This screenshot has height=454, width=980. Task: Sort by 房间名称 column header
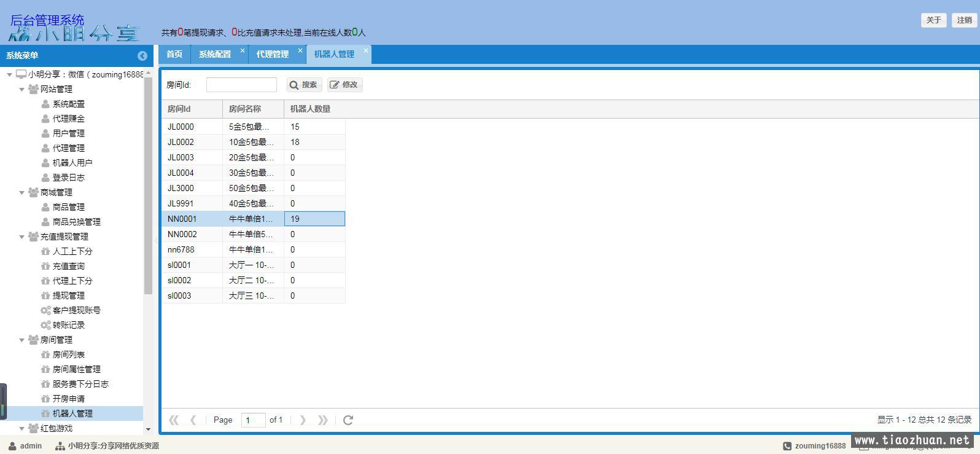(253, 109)
